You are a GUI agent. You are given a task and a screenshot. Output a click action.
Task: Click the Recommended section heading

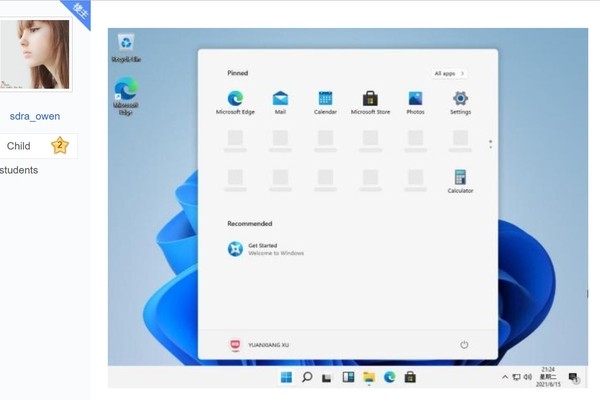click(x=249, y=224)
